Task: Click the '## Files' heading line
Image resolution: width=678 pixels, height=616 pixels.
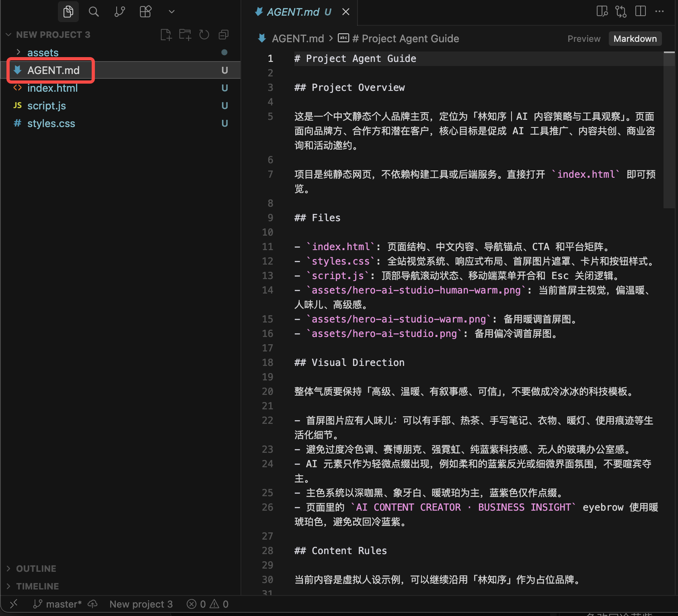Action: point(317,218)
